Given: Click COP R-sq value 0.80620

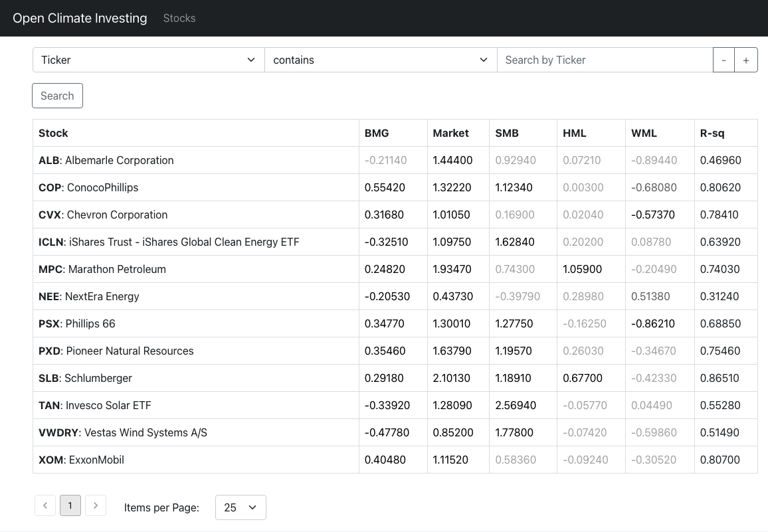Looking at the screenshot, I should click(x=720, y=187).
